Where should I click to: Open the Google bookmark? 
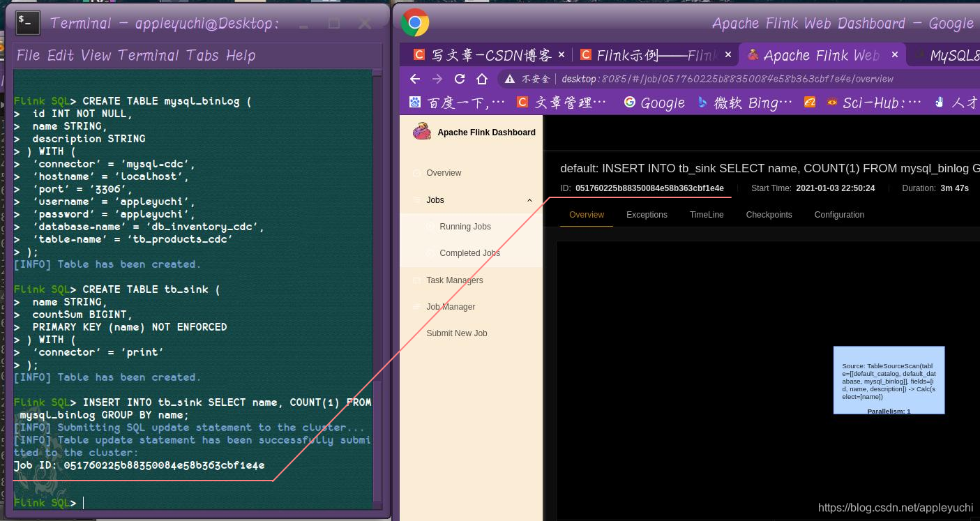[654, 102]
